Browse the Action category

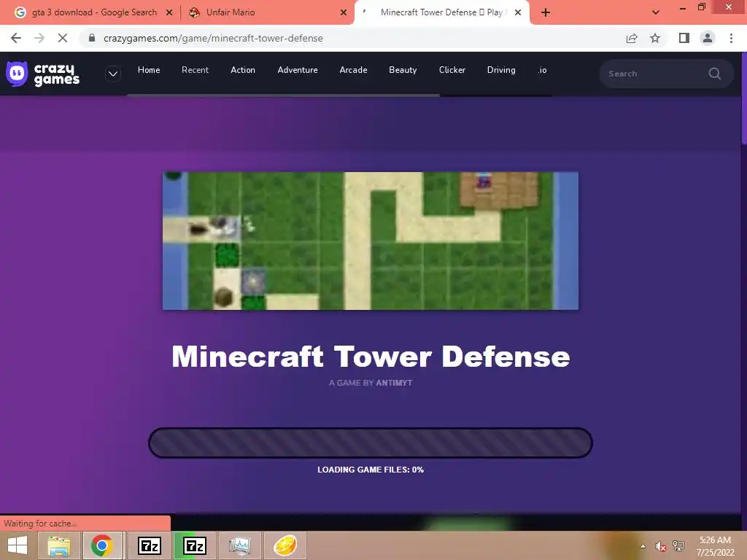click(243, 70)
